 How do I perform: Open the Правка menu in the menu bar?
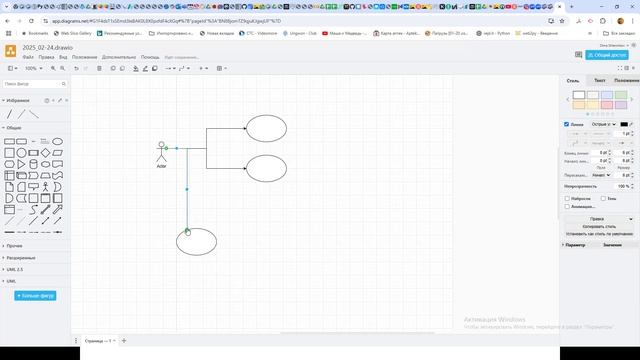(x=46, y=57)
